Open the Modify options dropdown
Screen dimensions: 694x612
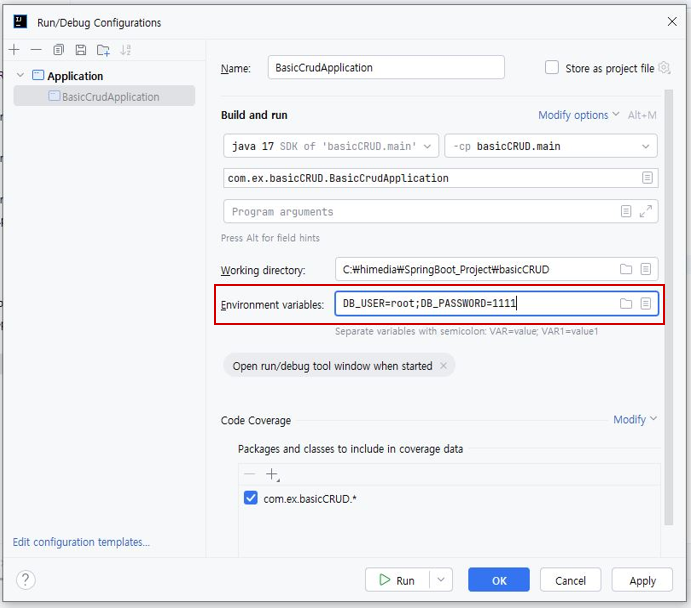(x=581, y=115)
